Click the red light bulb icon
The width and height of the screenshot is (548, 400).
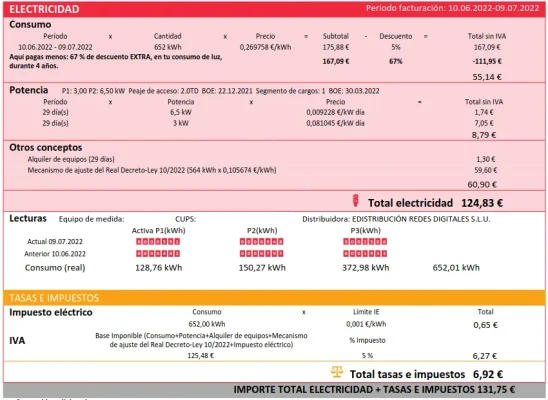pos(356,201)
